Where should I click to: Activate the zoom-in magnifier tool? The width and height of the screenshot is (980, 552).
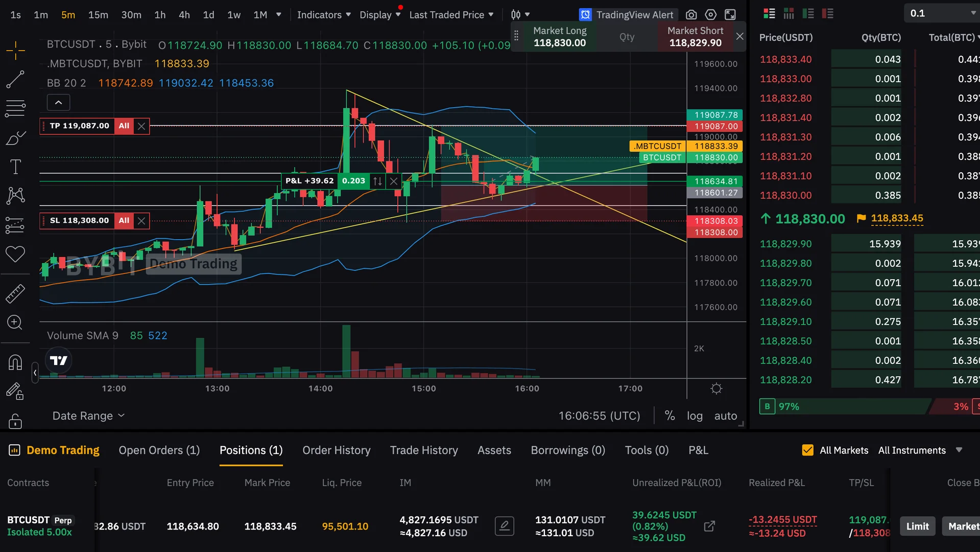tap(15, 323)
